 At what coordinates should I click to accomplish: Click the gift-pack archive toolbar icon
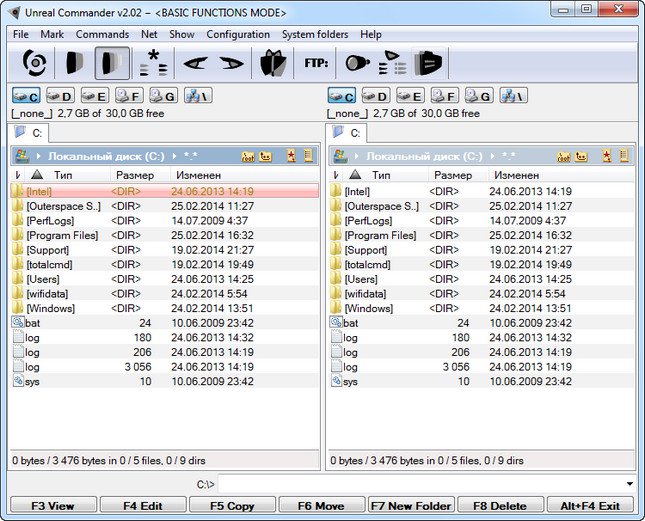(273, 63)
